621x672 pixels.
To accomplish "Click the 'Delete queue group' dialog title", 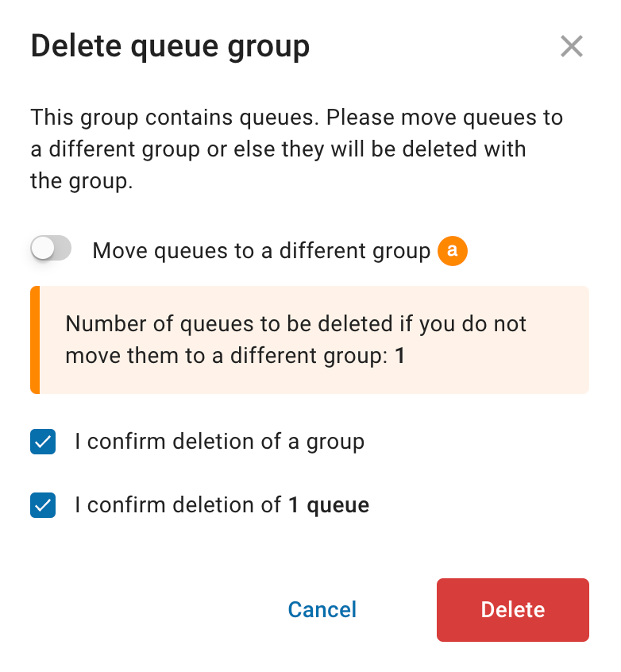I will click(170, 46).
